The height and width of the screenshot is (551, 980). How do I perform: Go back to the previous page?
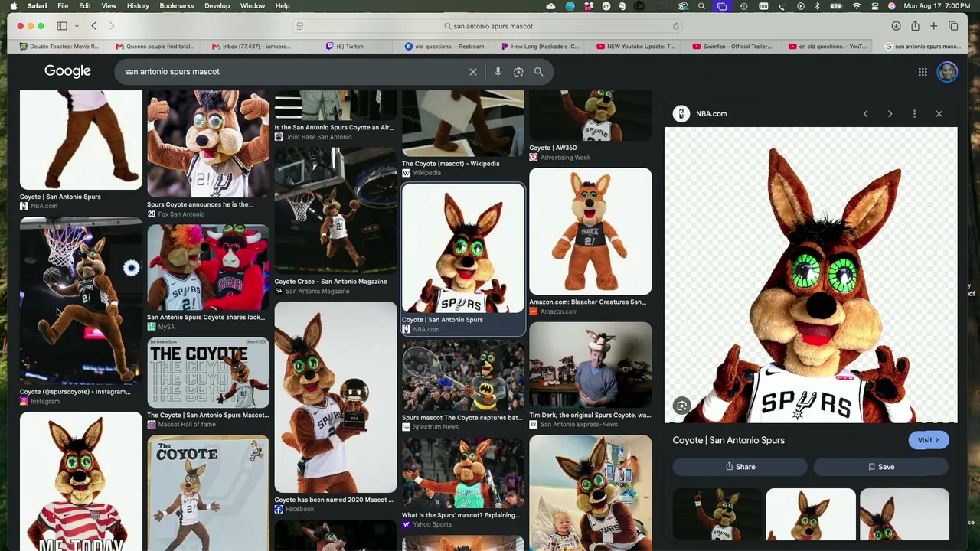click(94, 26)
